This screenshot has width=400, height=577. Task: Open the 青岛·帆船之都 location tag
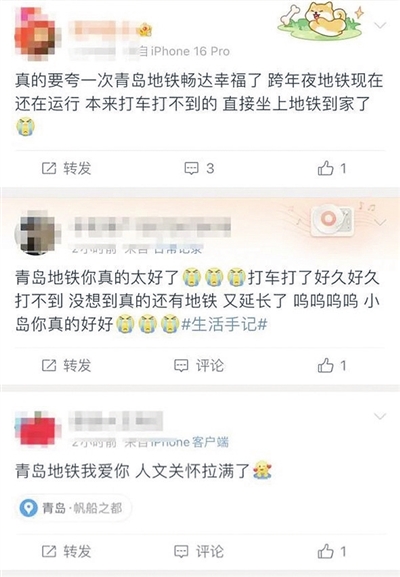[74, 508]
